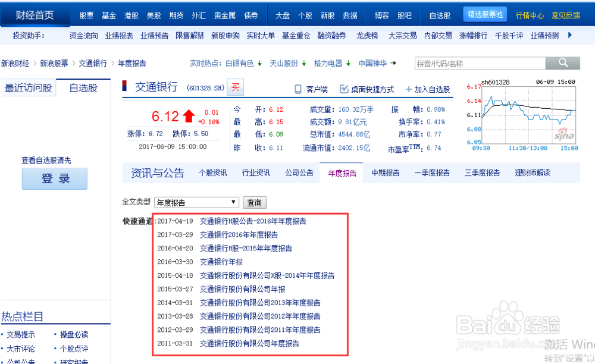Open 交通银行H股-2015年年度报告 link

(x=246, y=249)
